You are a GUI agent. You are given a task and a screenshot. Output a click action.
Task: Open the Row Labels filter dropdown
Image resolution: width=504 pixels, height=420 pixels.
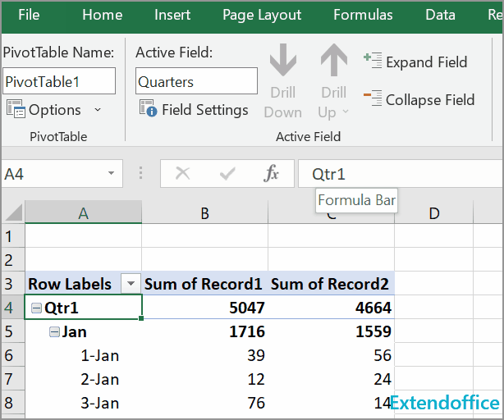point(130,284)
